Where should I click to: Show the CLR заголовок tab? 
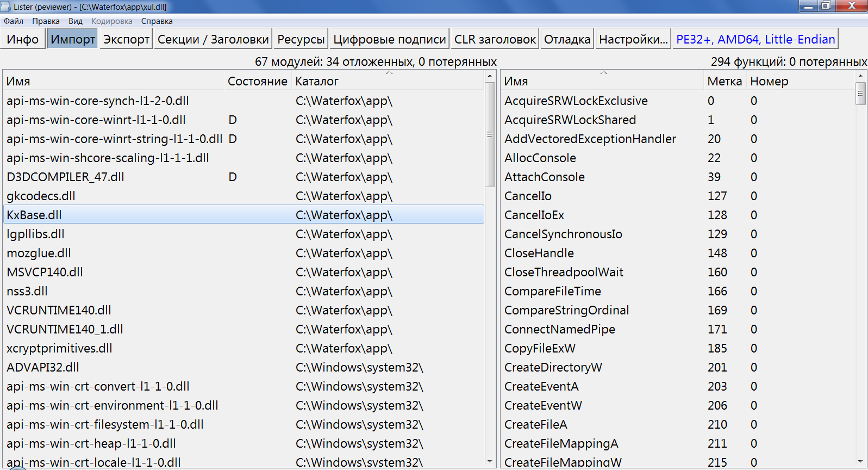495,39
